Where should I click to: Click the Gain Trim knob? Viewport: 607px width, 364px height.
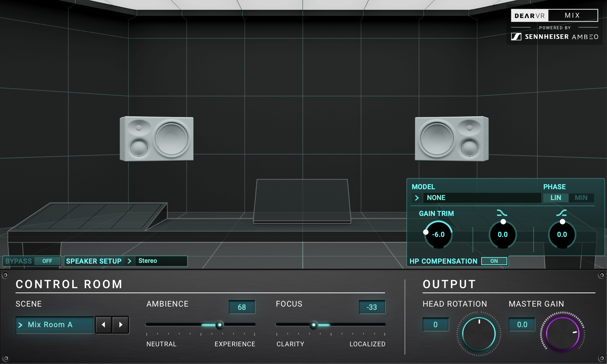(438, 235)
